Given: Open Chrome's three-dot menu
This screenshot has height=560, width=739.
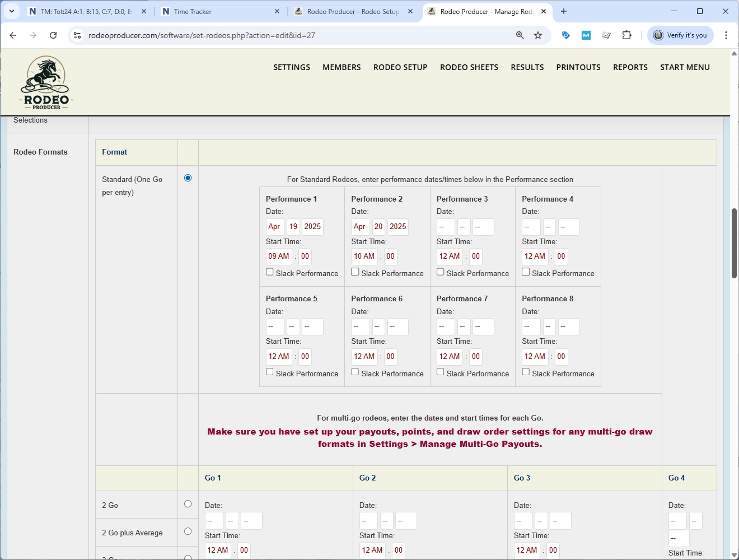Looking at the screenshot, I should 726,35.
